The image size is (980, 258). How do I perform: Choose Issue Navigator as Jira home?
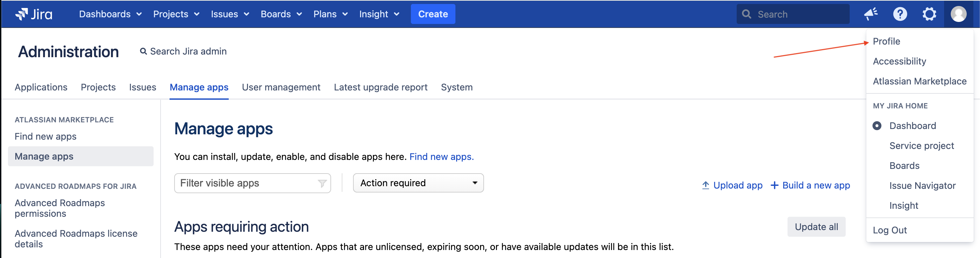tap(922, 186)
